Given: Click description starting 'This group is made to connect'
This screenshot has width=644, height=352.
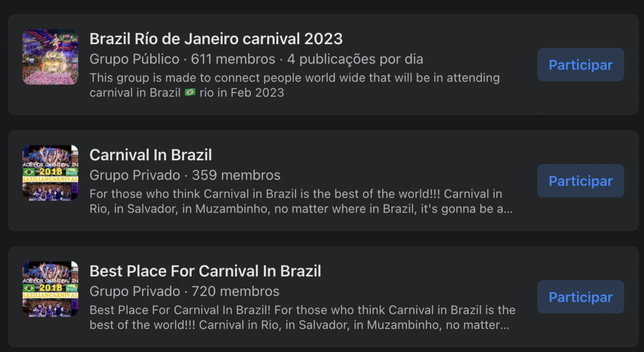Looking at the screenshot, I should pos(295,85).
